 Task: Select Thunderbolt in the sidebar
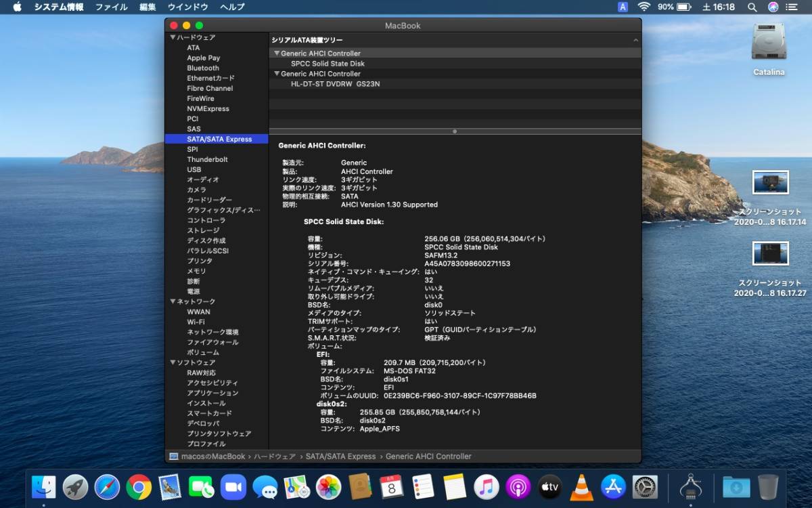tap(208, 159)
